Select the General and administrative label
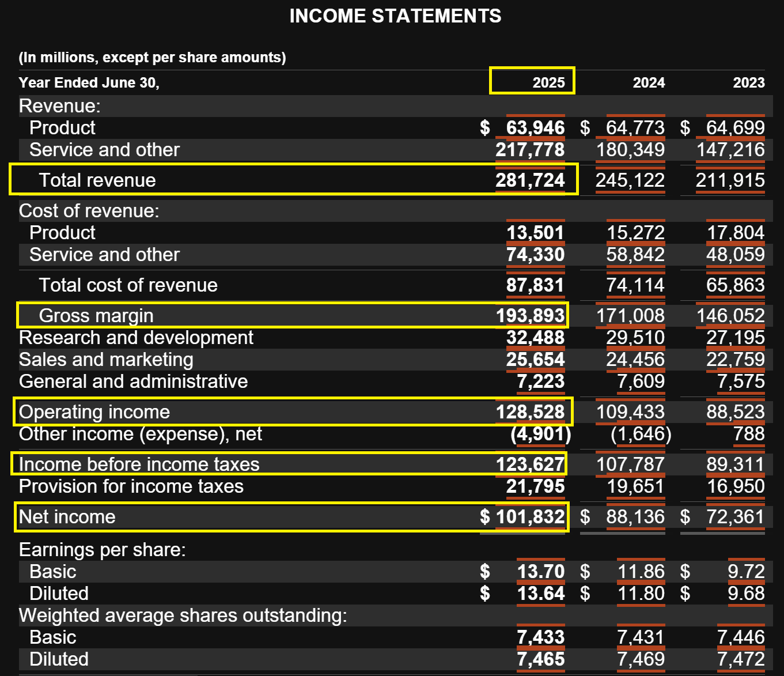 (133, 381)
